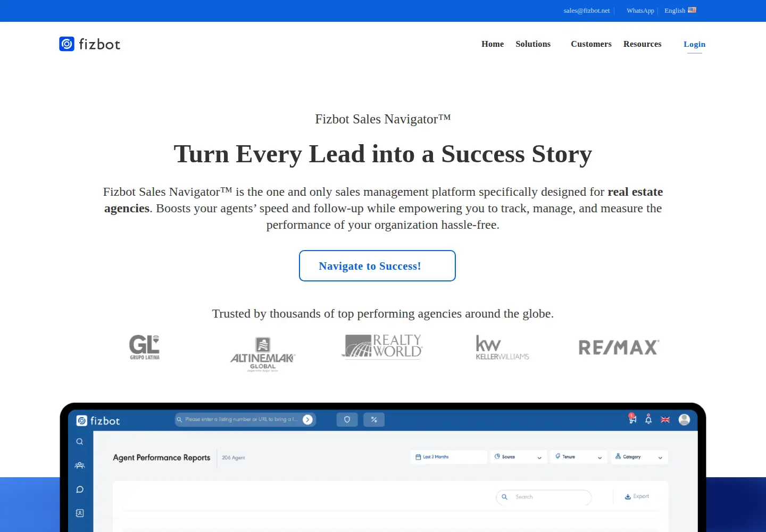The width and height of the screenshot is (766, 532).
Task: Expand the Tenure filter dropdown
Action: (x=579, y=457)
